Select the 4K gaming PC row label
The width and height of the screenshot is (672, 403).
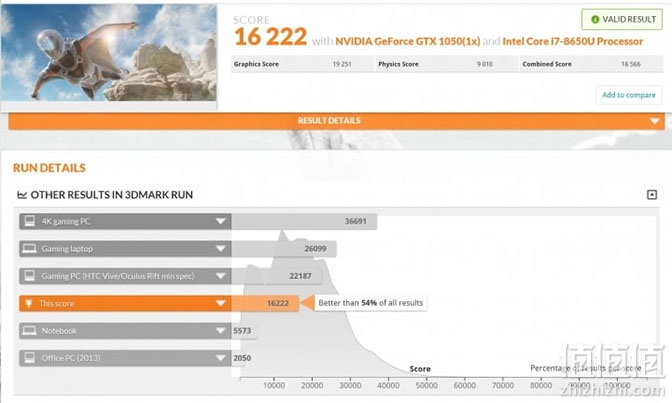tap(66, 222)
